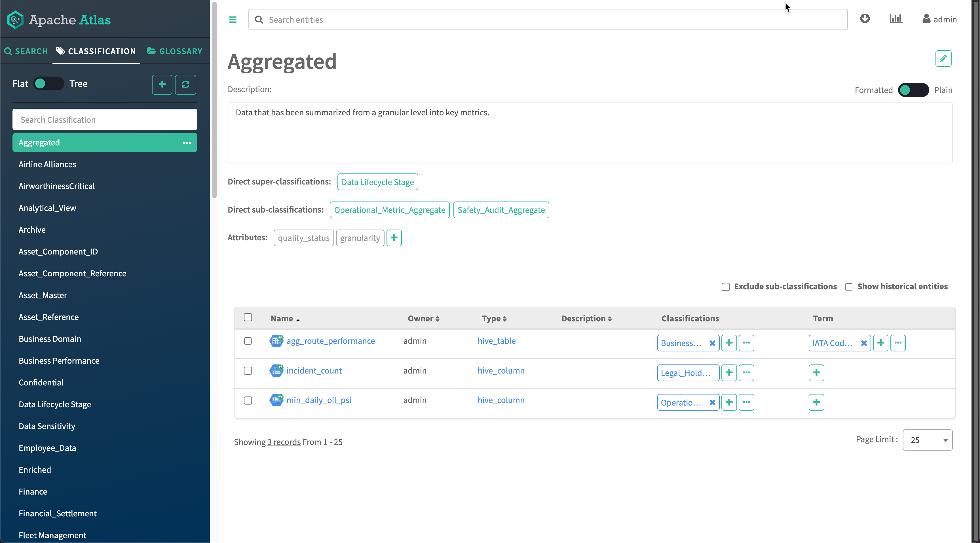
Task: Click the edit pencil icon for Aggregated
Action: [943, 59]
